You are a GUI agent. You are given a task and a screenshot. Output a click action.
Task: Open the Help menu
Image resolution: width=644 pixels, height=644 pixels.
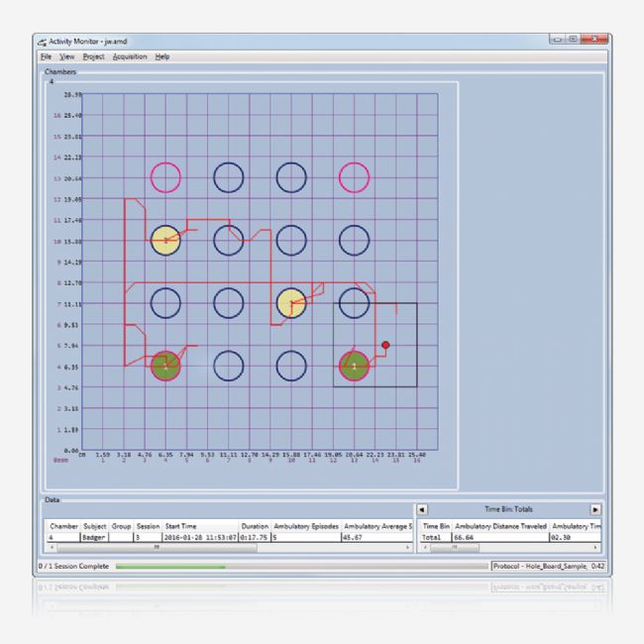[161, 56]
